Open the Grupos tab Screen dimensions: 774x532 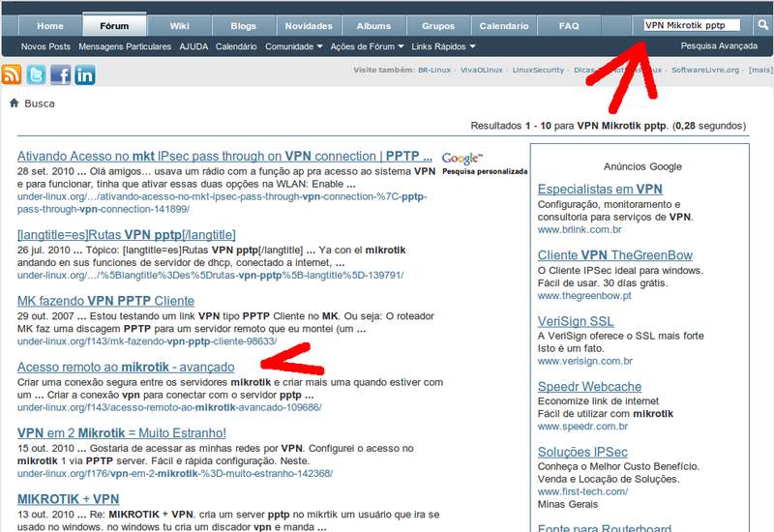coord(438,26)
